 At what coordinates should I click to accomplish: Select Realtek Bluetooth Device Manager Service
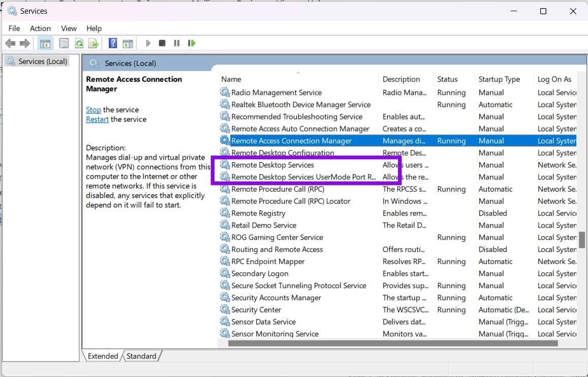click(397, 105)
